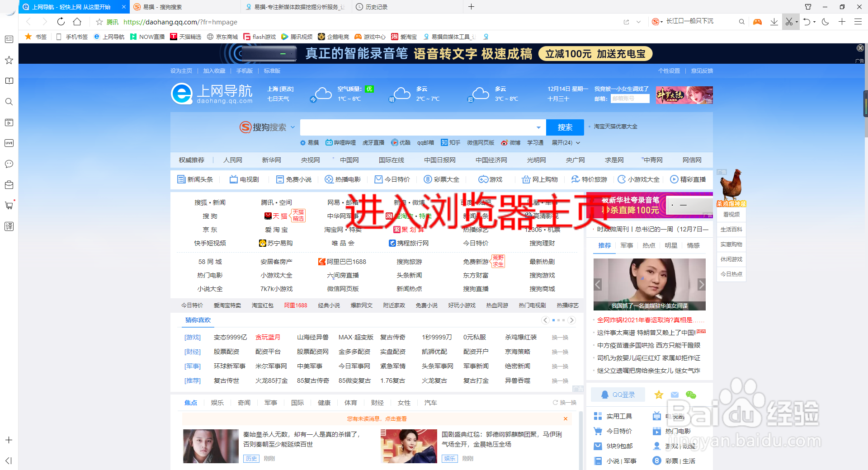Open the 看视频 side widget item
Image resolution: width=868 pixels, height=470 pixels.
pos(731,215)
